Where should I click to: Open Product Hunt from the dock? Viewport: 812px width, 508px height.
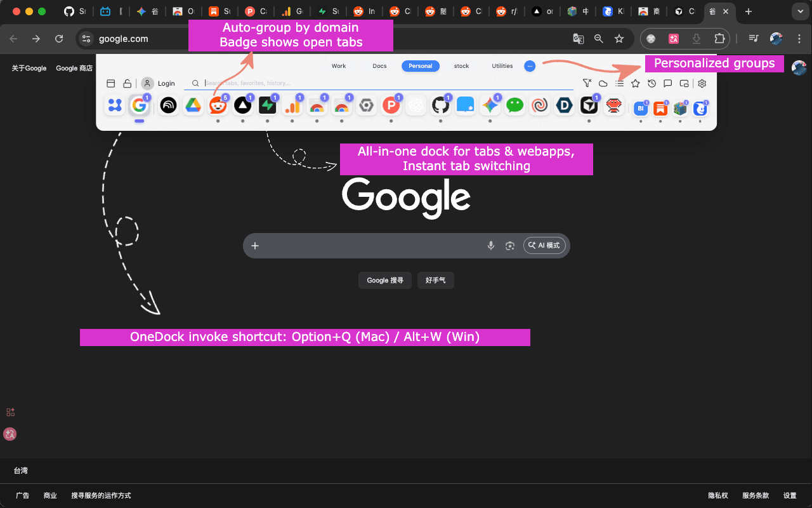pos(391,105)
